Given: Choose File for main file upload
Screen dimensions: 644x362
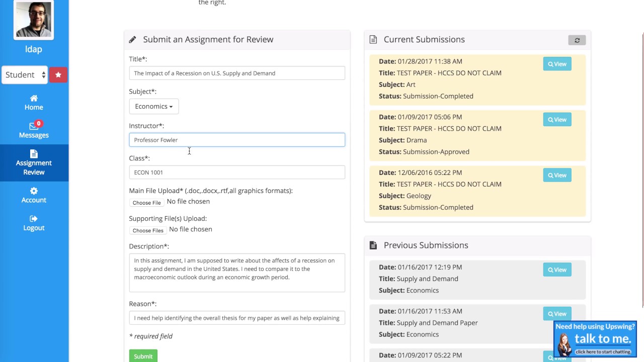Looking at the screenshot, I should click(x=146, y=203).
